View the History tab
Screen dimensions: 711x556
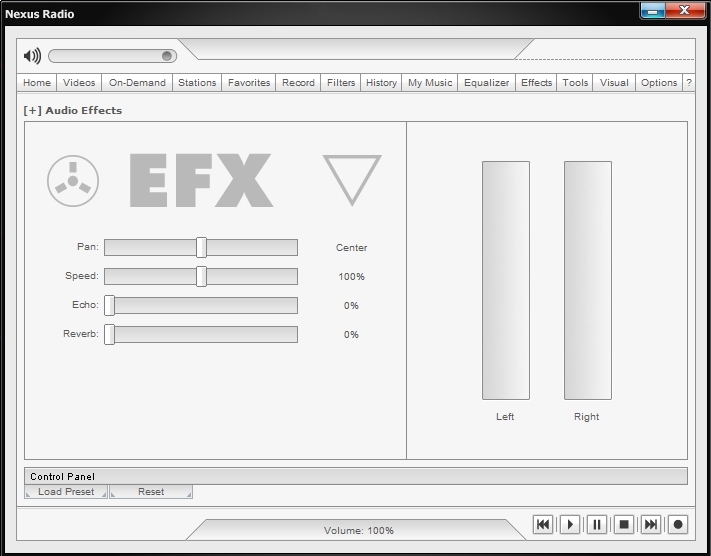(381, 83)
